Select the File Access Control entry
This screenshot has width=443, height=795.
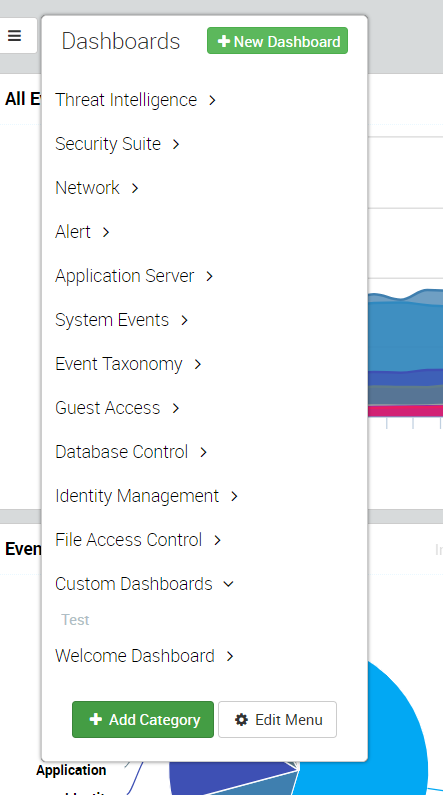(129, 540)
